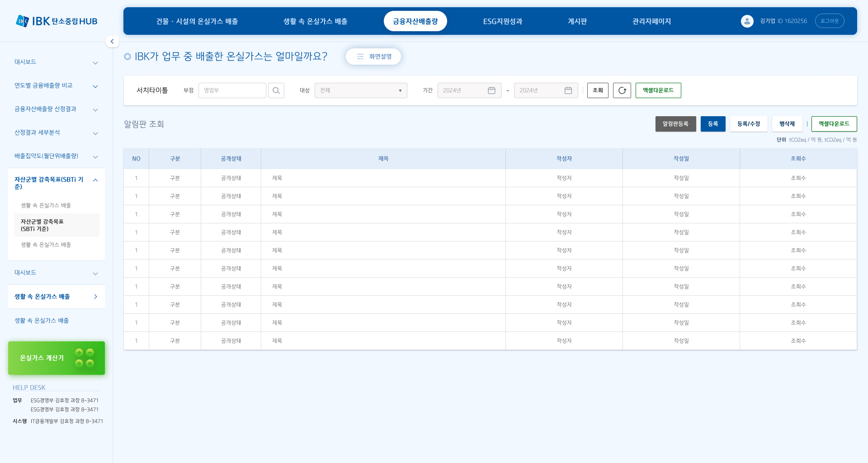Open the 온실가스 계산기 calculator banner

pos(57,358)
